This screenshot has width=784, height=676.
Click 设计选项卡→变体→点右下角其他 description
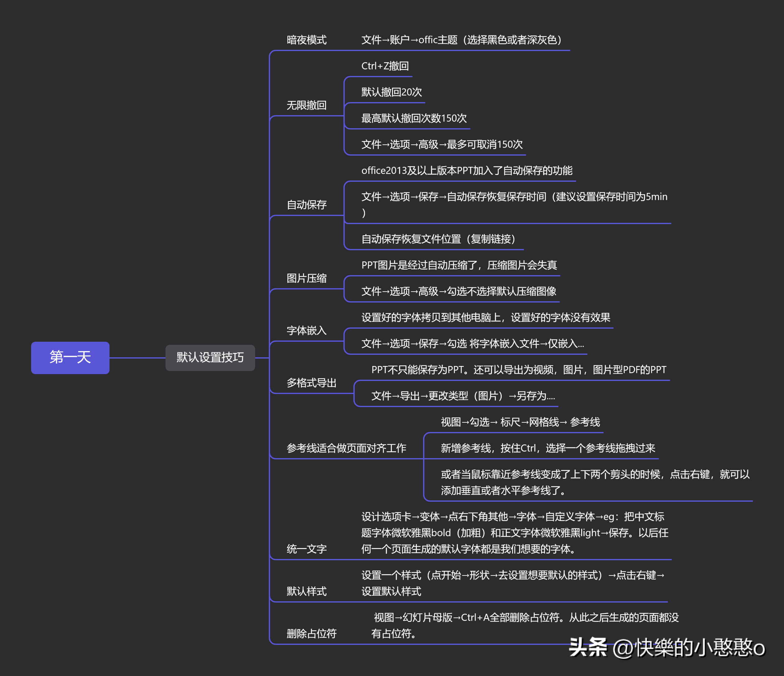click(515, 533)
